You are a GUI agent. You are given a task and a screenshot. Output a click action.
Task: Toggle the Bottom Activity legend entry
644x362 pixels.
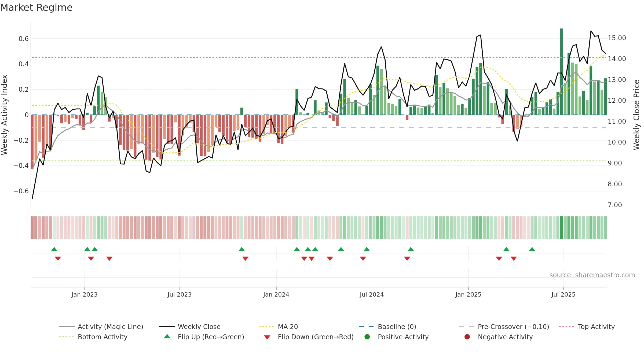(93, 337)
